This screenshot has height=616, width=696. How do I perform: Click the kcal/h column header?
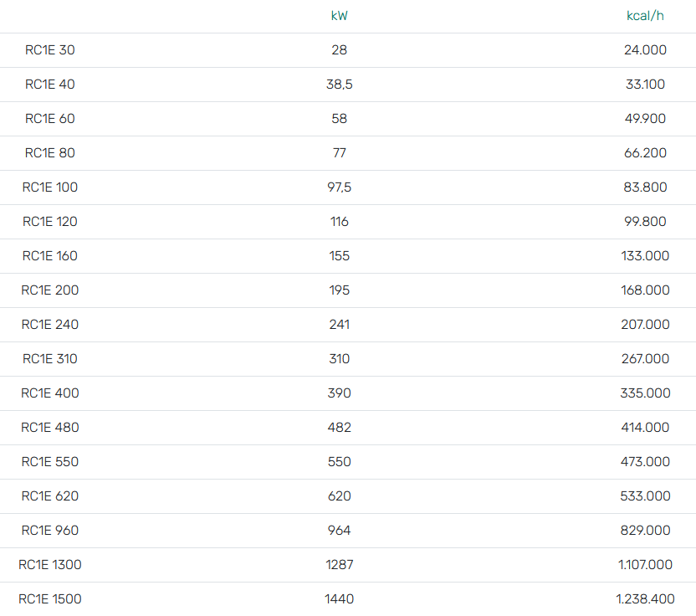[645, 16]
